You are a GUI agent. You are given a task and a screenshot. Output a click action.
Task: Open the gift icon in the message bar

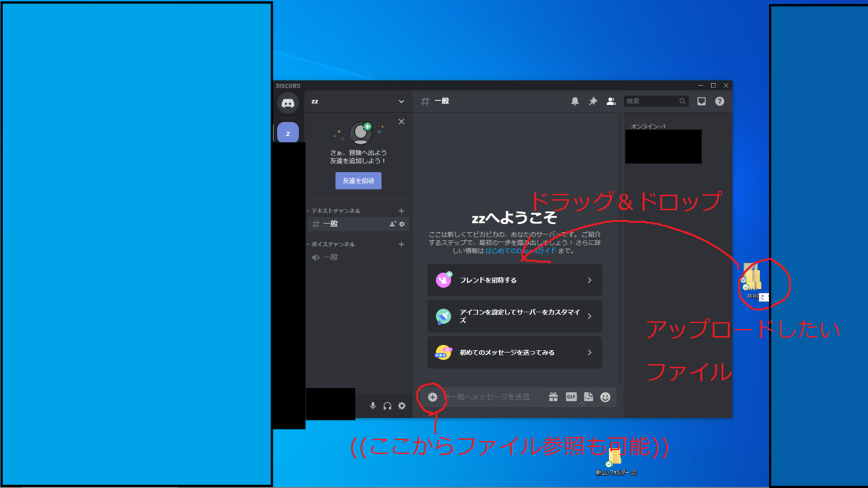tap(553, 397)
